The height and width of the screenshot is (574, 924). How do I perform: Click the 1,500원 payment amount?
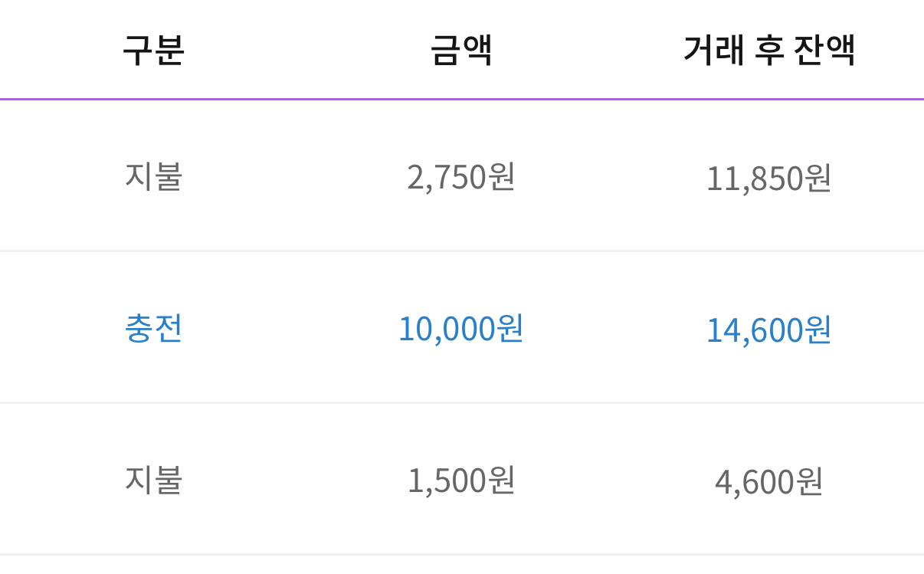pyautogui.click(x=460, y=481)
